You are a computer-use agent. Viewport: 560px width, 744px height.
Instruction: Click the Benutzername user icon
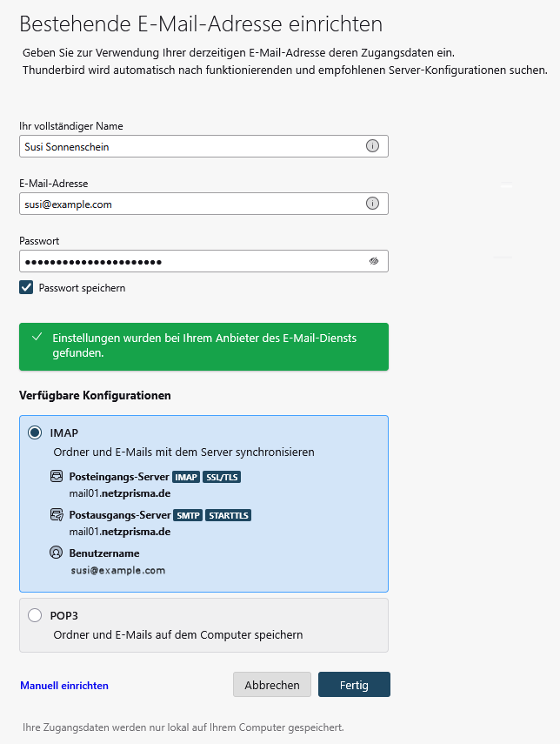[x=57, y=553]
